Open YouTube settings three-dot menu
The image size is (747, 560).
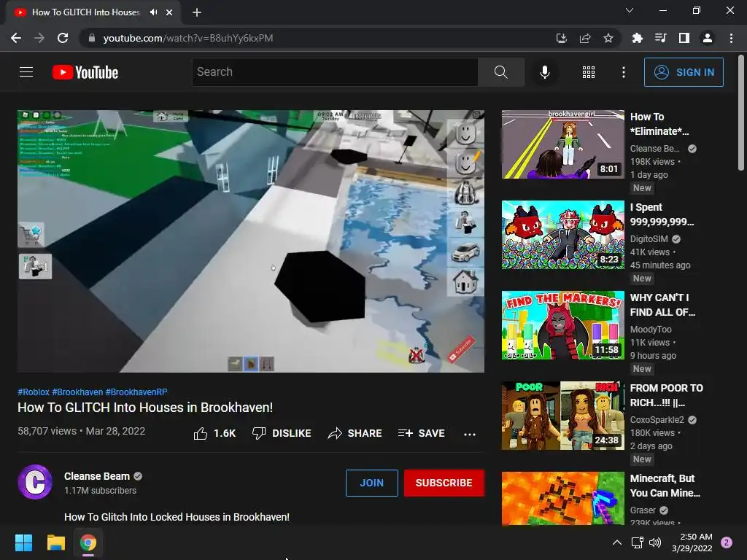click(x=624, y=72)
